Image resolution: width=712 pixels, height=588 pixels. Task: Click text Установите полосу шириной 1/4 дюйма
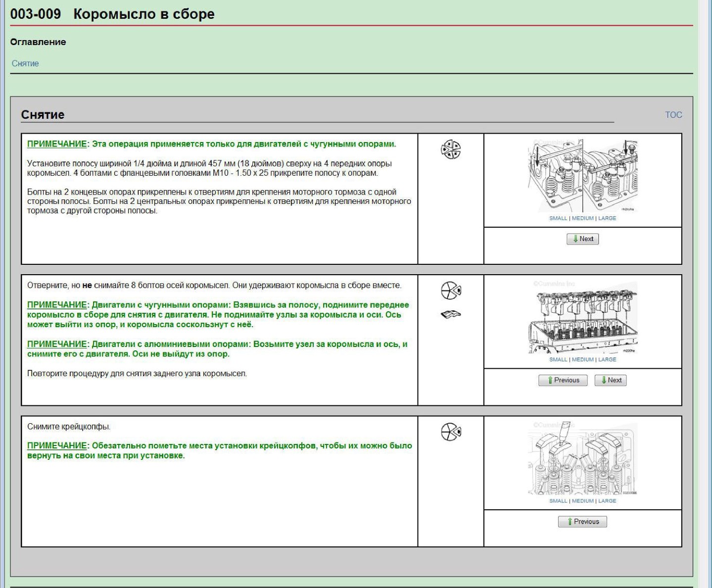[x=210, y=168]
